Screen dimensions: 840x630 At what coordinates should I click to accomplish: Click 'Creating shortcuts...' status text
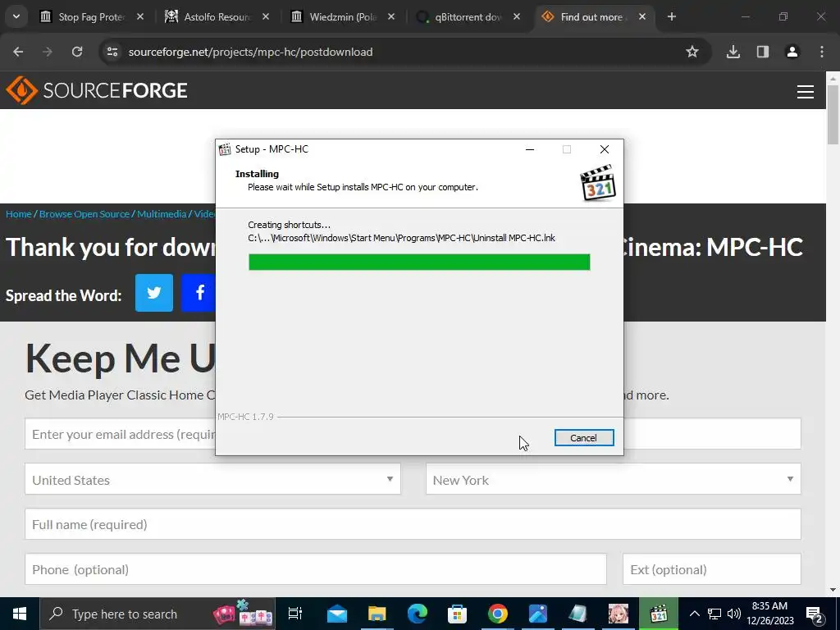[x=290, y=225]
